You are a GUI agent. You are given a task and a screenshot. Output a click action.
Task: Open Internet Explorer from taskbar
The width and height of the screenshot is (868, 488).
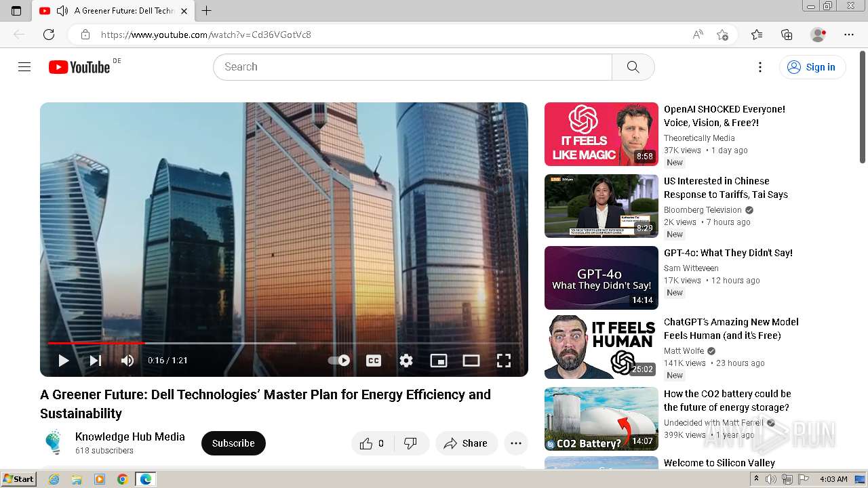coord(54,479)
